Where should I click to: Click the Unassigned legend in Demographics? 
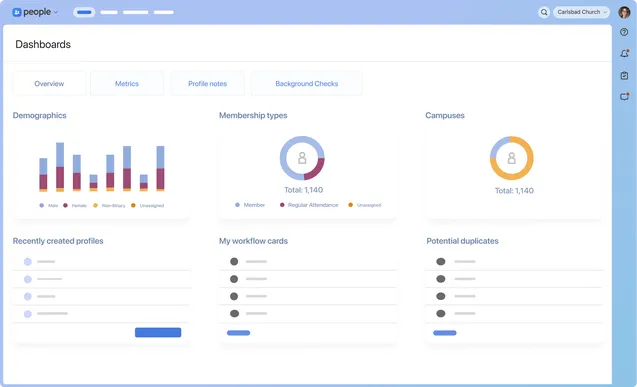tap(147, 205)
